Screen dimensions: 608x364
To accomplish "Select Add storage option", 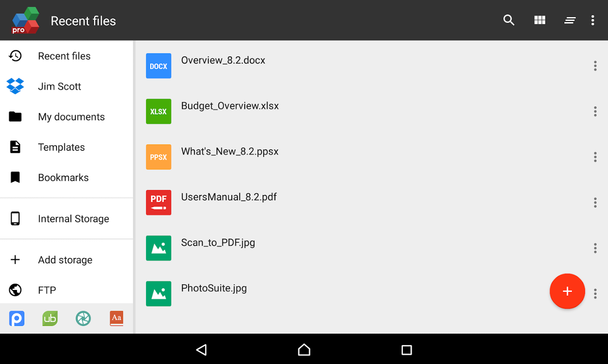I will (66, 260).
